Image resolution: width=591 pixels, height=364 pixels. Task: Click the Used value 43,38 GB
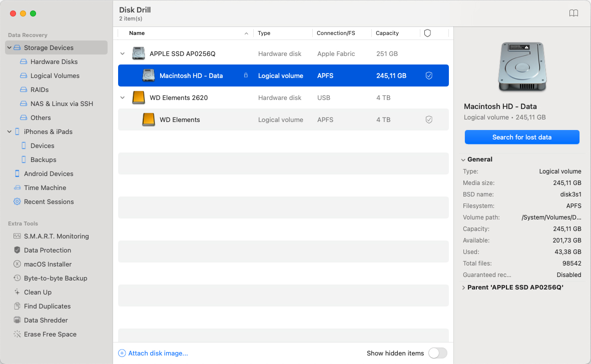pos(568,252)
